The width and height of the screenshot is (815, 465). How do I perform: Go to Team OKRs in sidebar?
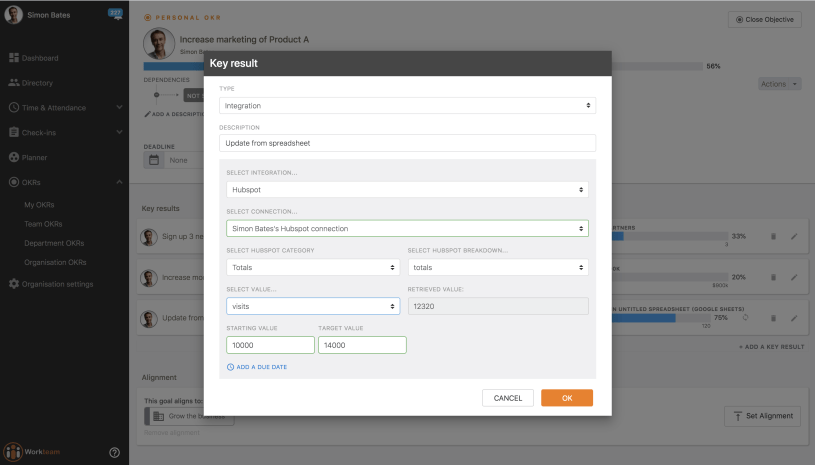[43, 224]
